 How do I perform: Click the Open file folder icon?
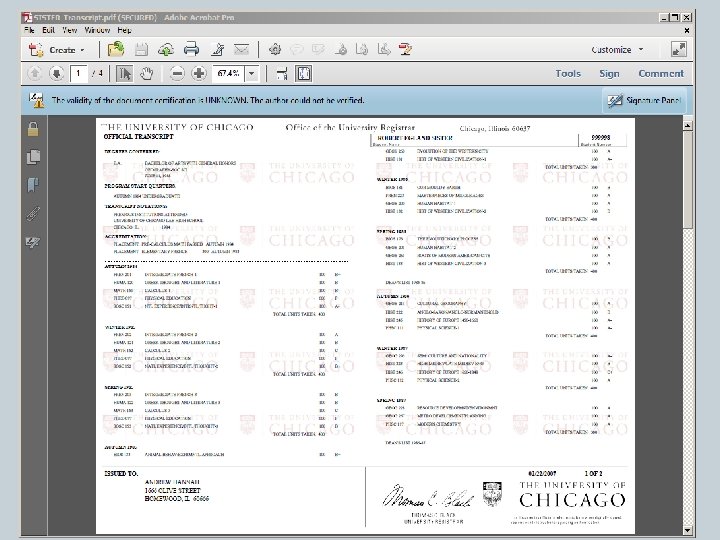click(116, 49)
